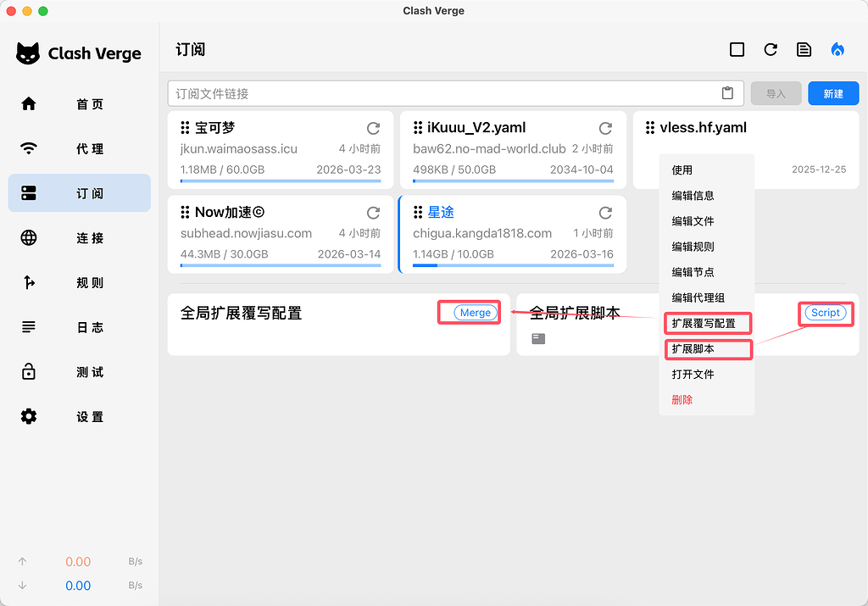The width and height of the screenshot is (868, 606).
Task: Click the blue flame core icon
Action: (x=837, y=50)
